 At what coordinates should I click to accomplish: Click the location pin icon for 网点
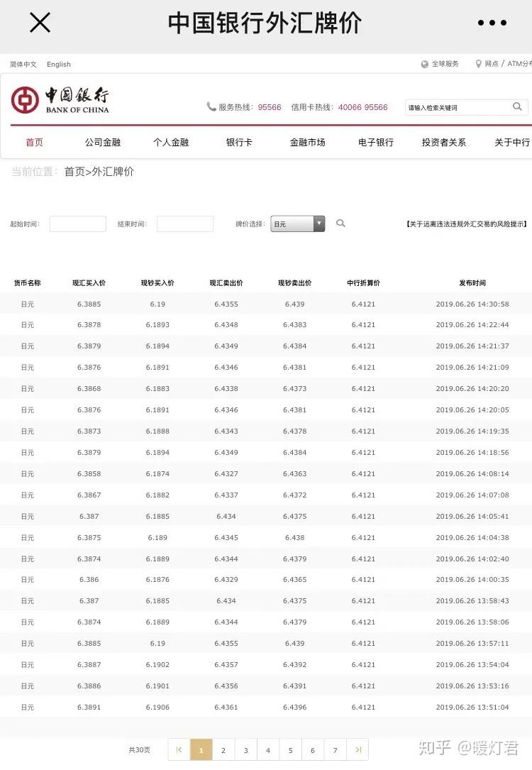478,64
